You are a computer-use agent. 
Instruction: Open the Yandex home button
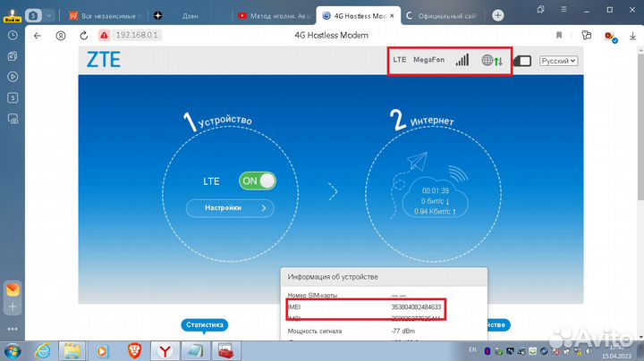pos(61,36)
